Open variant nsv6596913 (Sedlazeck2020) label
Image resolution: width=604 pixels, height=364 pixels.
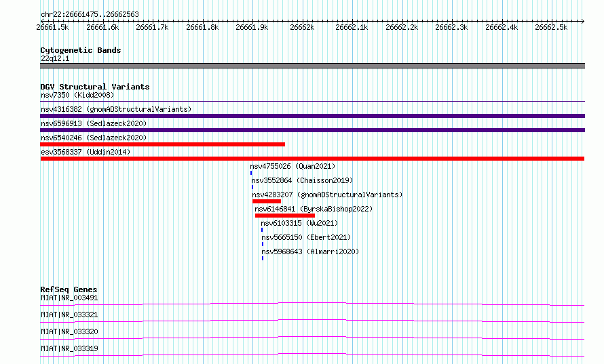[94, 123]
